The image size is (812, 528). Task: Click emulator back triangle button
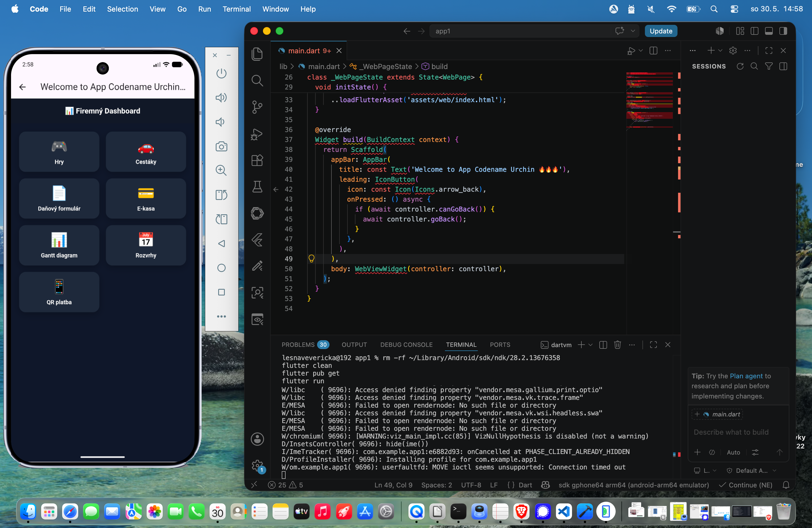click(222, 244)
